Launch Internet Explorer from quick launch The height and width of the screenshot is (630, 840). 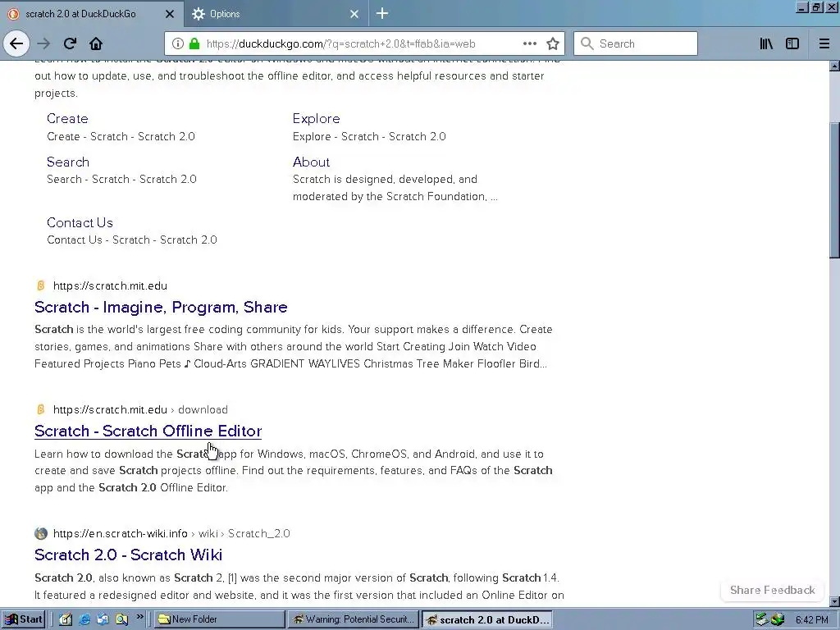pyautogui.click(x=84, y=619)
